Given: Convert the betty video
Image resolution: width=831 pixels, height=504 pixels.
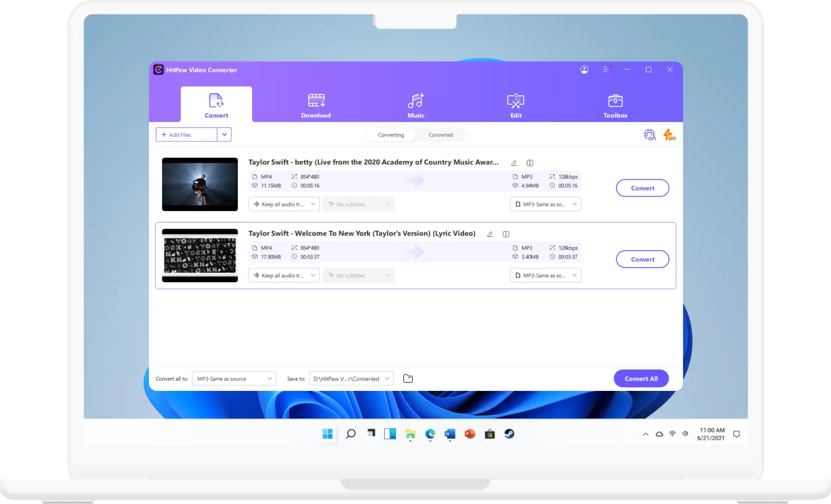Looking at the screenshot, I should point(642,188).
